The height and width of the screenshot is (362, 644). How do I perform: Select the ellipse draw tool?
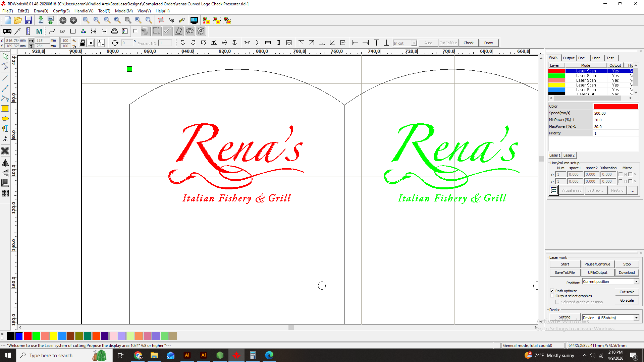tap(5, 119)
